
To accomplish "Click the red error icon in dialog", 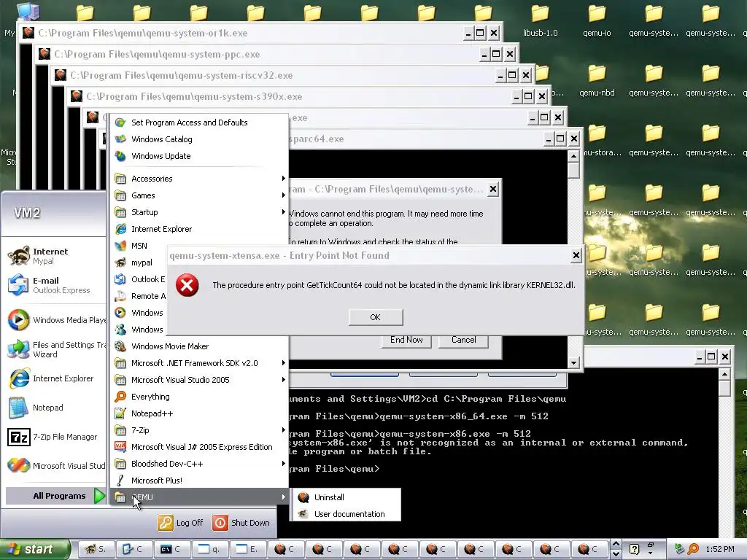I will point(187,285).
